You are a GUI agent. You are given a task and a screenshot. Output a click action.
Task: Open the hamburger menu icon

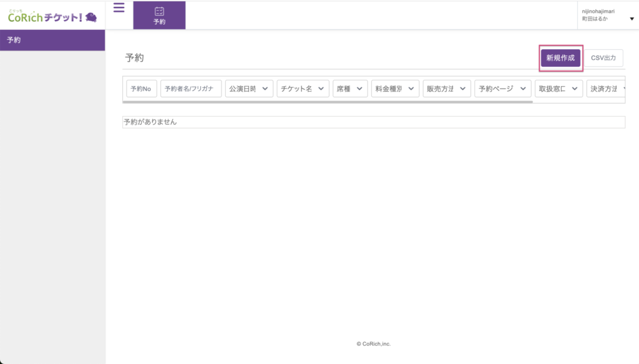pos(119,8)
